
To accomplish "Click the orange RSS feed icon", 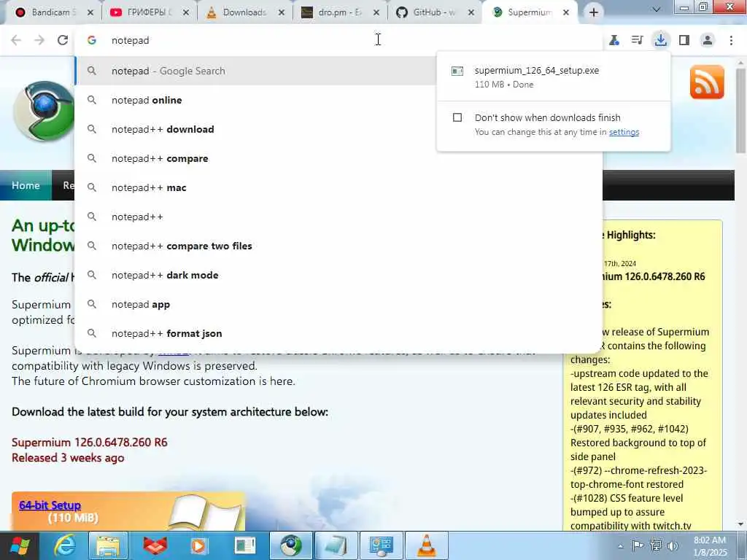I will [x=707, y=82].
